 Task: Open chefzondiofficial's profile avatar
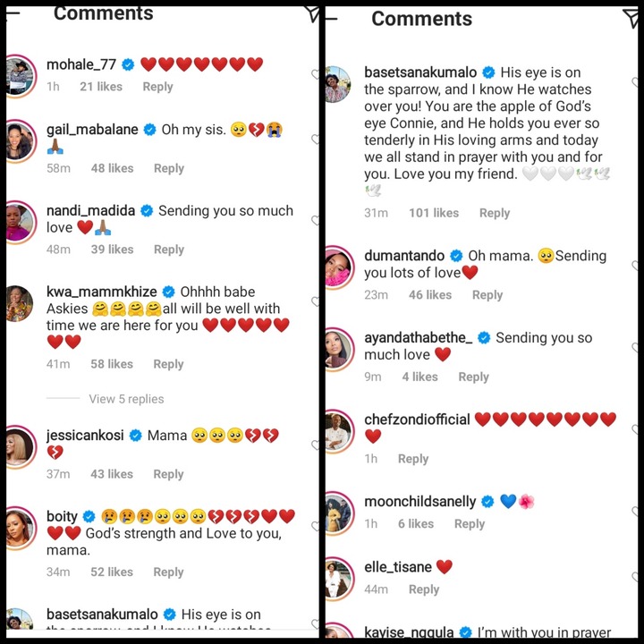(x=338, y=431)
